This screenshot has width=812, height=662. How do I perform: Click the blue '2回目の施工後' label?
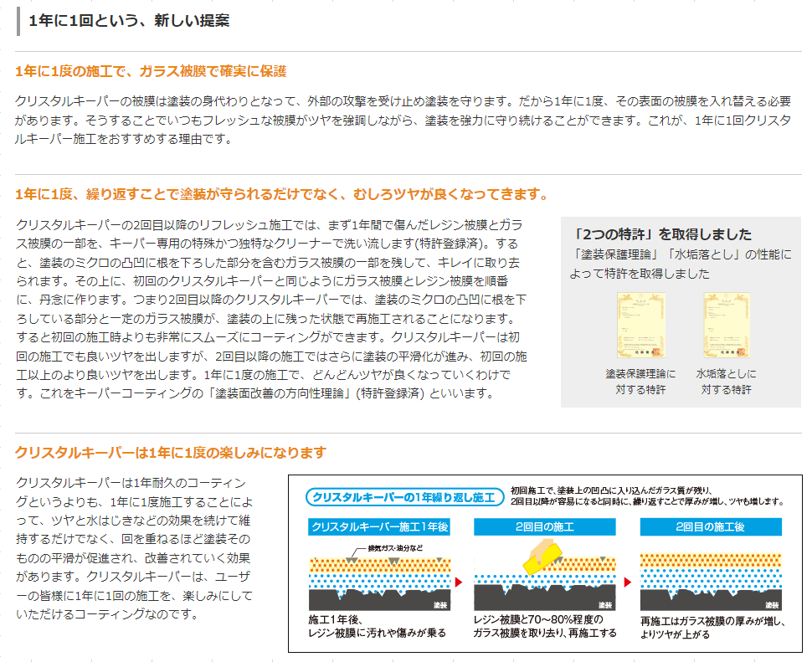[711, 527]
